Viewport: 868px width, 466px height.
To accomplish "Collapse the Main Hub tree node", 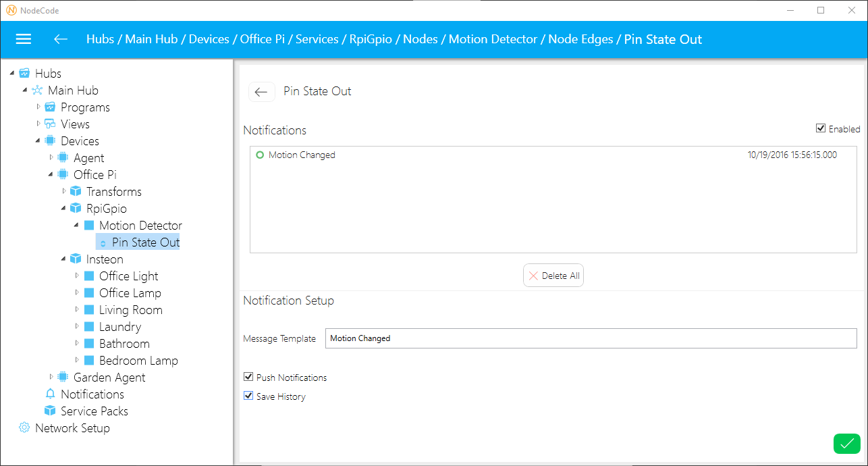I will tap(25, 90).
